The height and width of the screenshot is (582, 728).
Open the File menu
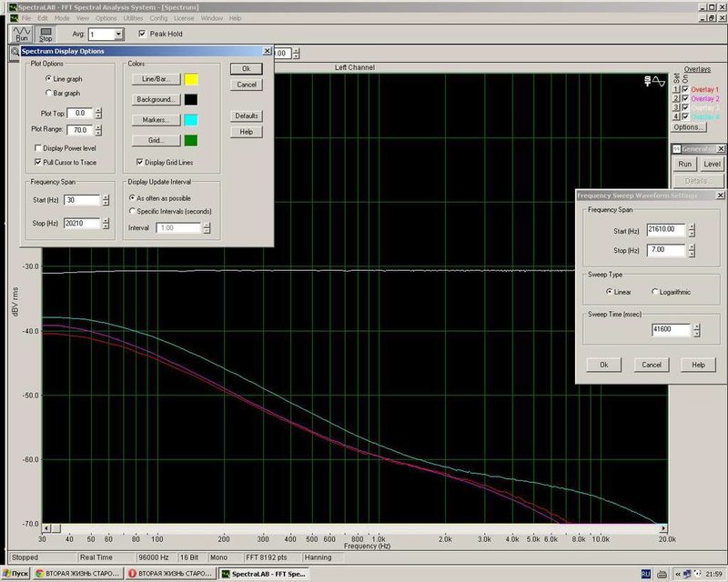tap(26, 18)
